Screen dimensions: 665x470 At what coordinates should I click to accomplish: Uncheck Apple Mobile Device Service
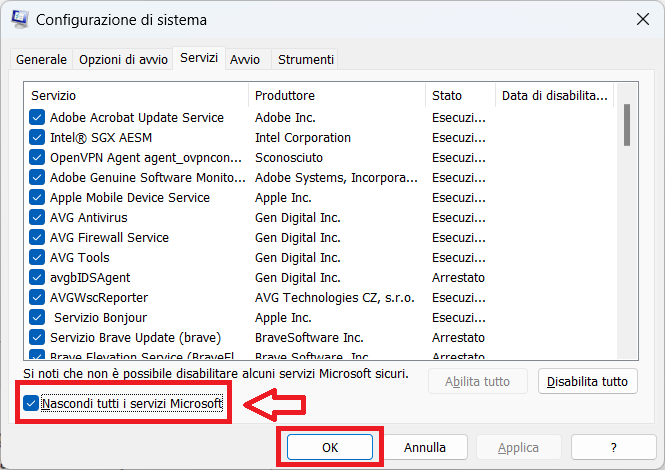tap(37, 198)
